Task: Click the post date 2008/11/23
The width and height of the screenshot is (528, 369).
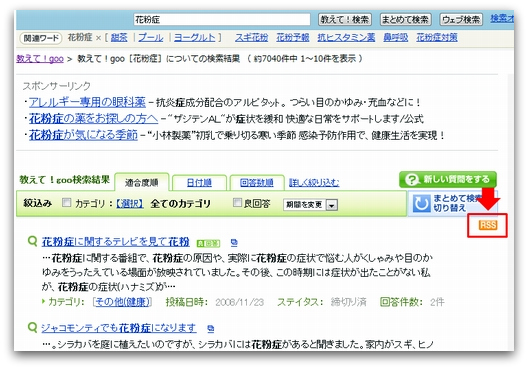Action: 239,302
